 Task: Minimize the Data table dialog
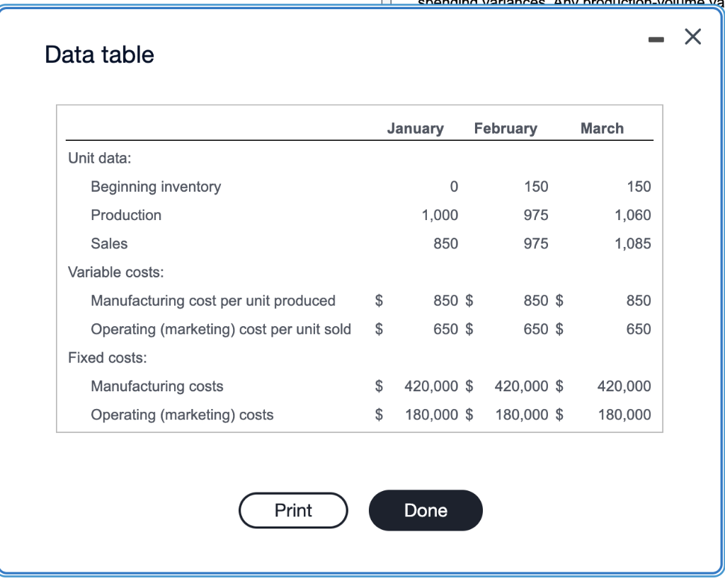pyautogui.click(x=656, y=39)
